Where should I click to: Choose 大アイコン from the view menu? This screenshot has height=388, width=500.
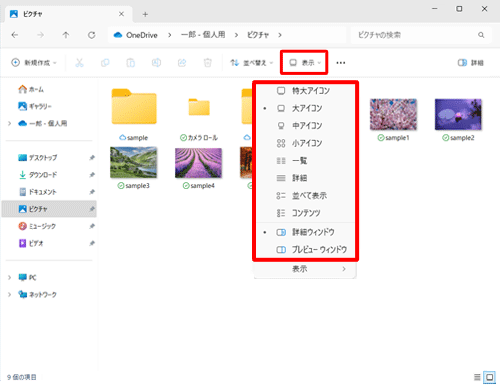coord(305,108)
